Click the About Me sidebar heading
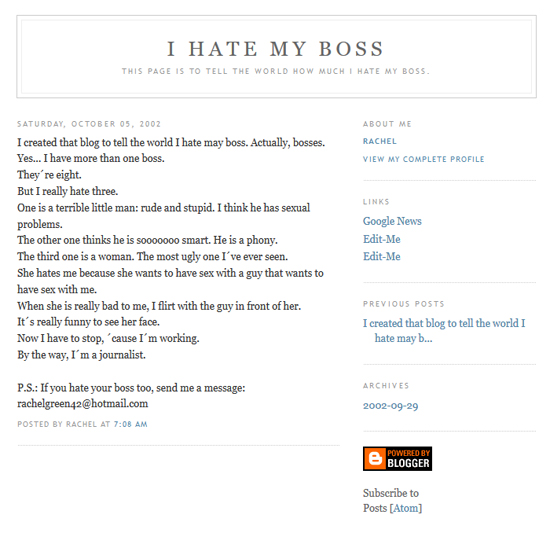This screenshot has width=550, height=555. pos(387,124)
